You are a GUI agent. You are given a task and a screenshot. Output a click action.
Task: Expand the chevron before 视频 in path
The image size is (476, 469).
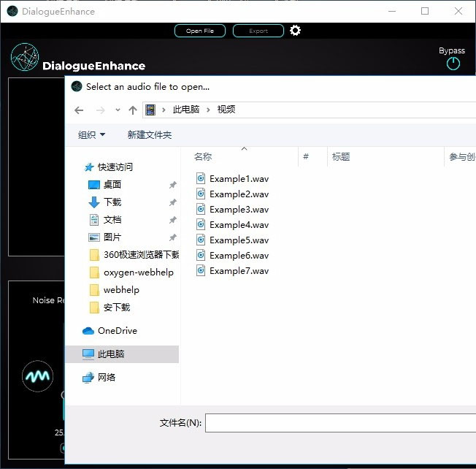[x=209, y=110]
